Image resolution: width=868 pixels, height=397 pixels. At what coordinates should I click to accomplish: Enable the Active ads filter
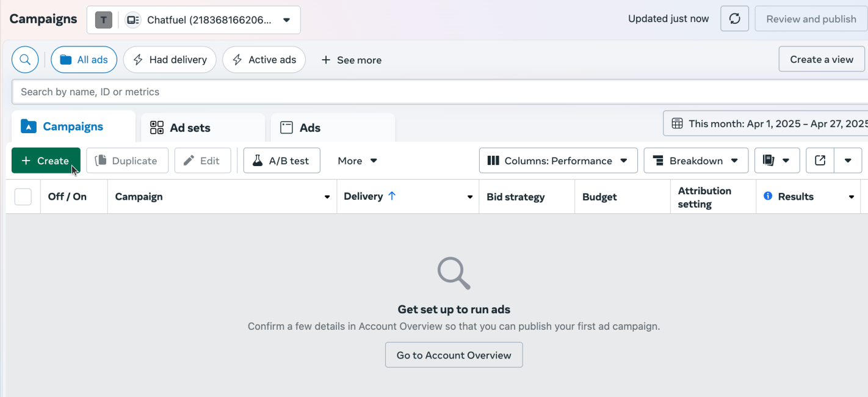(x=264, y=60)
